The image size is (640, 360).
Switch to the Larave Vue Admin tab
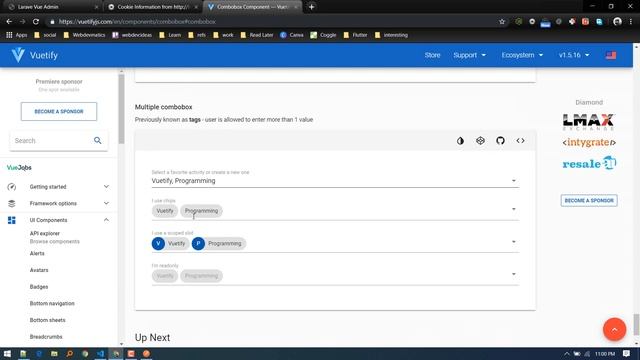click(x=52, y=7)
